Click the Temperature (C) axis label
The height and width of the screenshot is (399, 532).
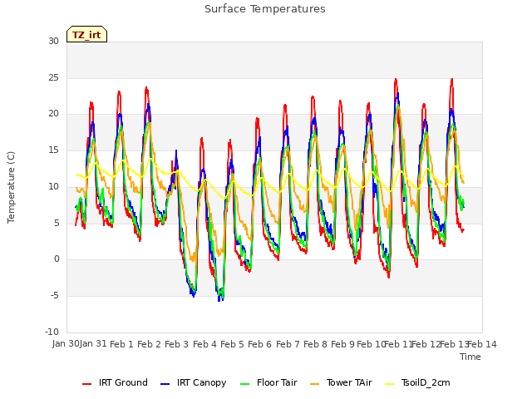[11, 187]
